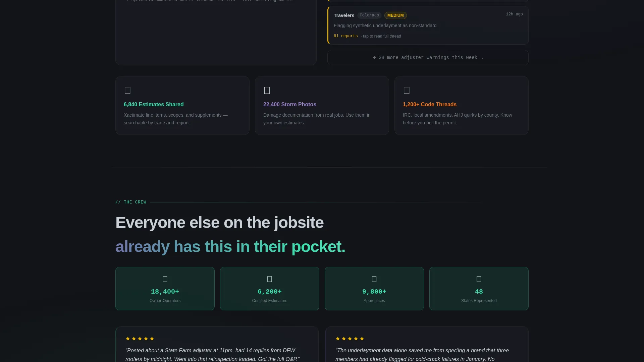Click the Flagging synthetic underlayment warning text
This screenshot has width=644, height=362.
[385, 25]
